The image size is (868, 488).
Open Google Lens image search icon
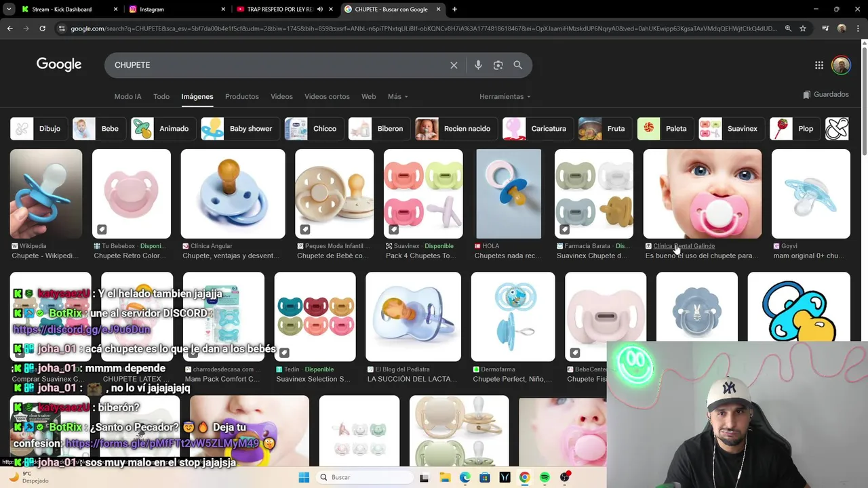(498, 65)
